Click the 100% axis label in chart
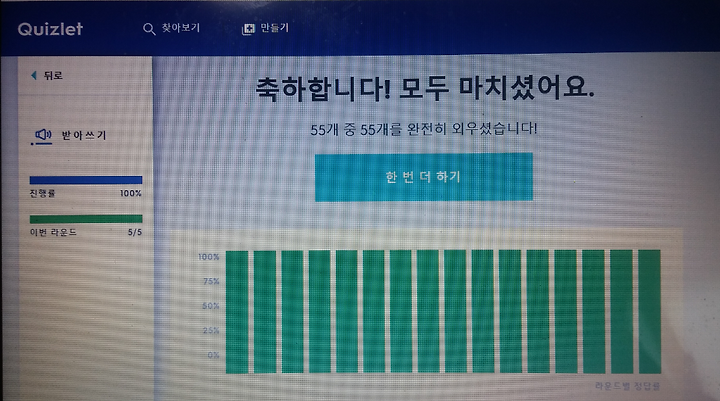This screenshot has height=401, width=720. click(208, 257)
